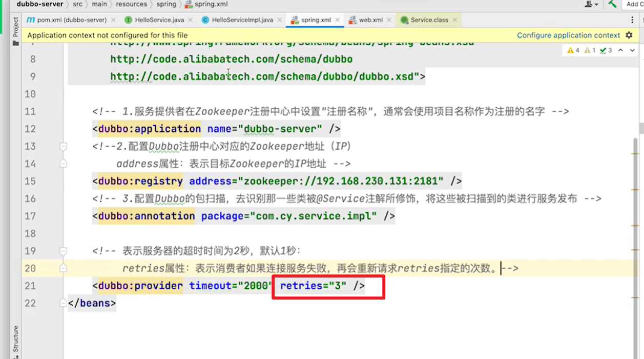The width and height of the screenshot is (644, 359).
Task: Click the dubbo.xsd URL on line 9
Action: point(262,76)
